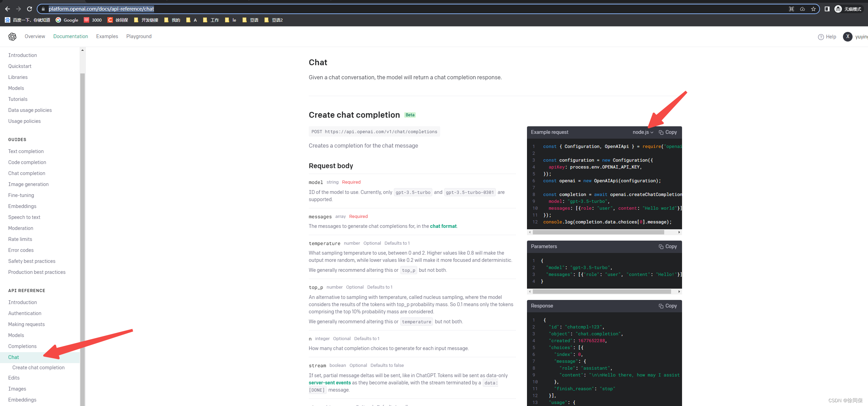This screenshot has height=406, width=868.
Task: Open the Moderation guide
Action: pos(21,228)
